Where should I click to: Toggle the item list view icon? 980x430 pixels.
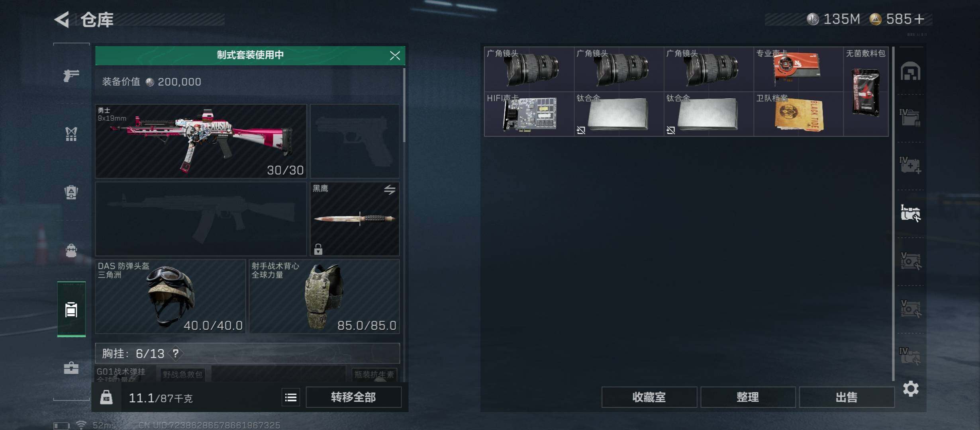[x=291, y=397]
